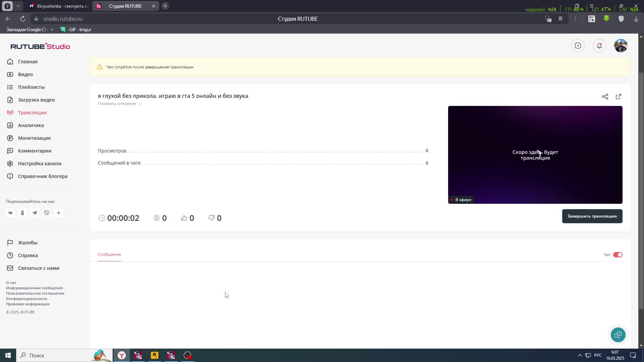Open Пользовательское соглашение link
The width and height of the screenshot is (644, 362).
35,293
